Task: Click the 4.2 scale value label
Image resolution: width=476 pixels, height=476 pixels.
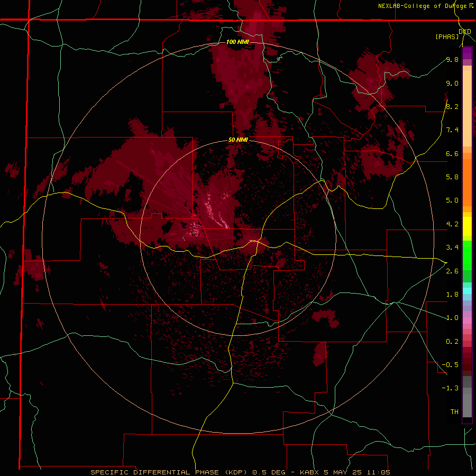Action: click(452, 224)
